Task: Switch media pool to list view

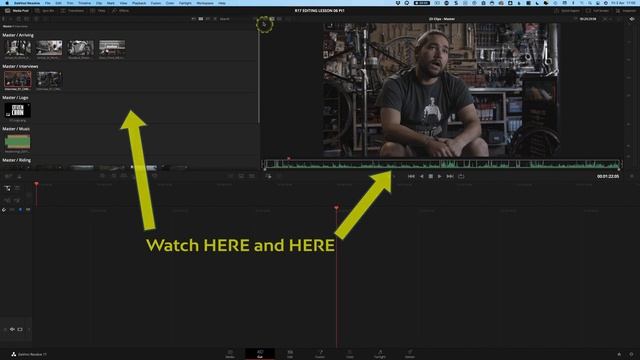Action: 215,19
